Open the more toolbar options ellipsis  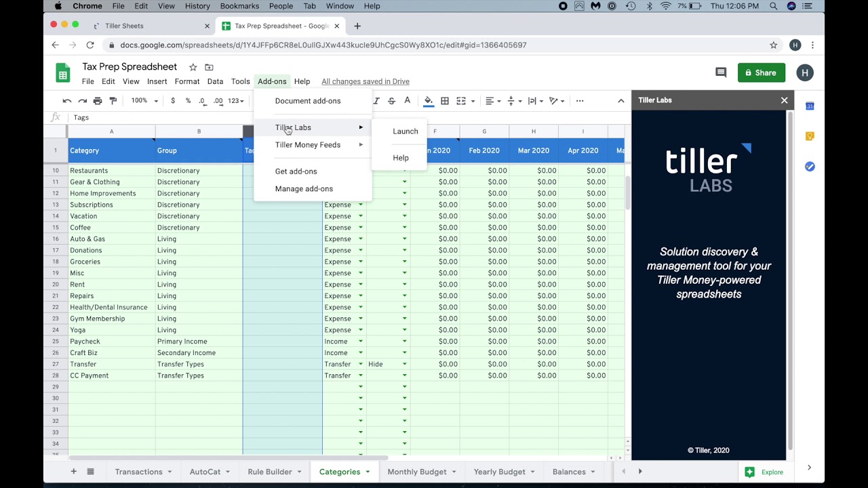[580, 101]
